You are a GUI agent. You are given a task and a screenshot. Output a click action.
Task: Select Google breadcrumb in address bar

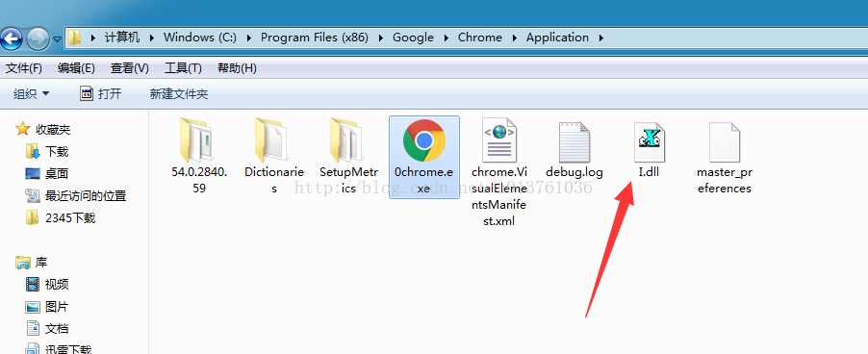[x=413, y=38]
